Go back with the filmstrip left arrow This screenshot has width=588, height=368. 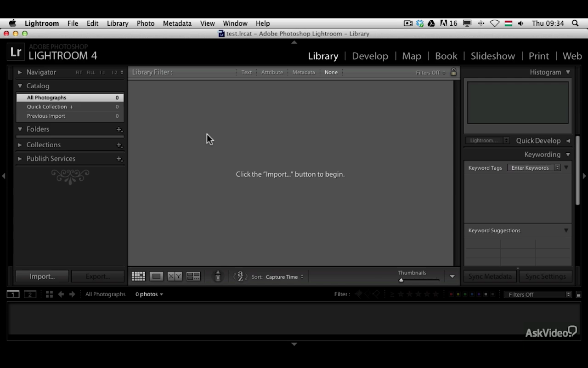61,294
